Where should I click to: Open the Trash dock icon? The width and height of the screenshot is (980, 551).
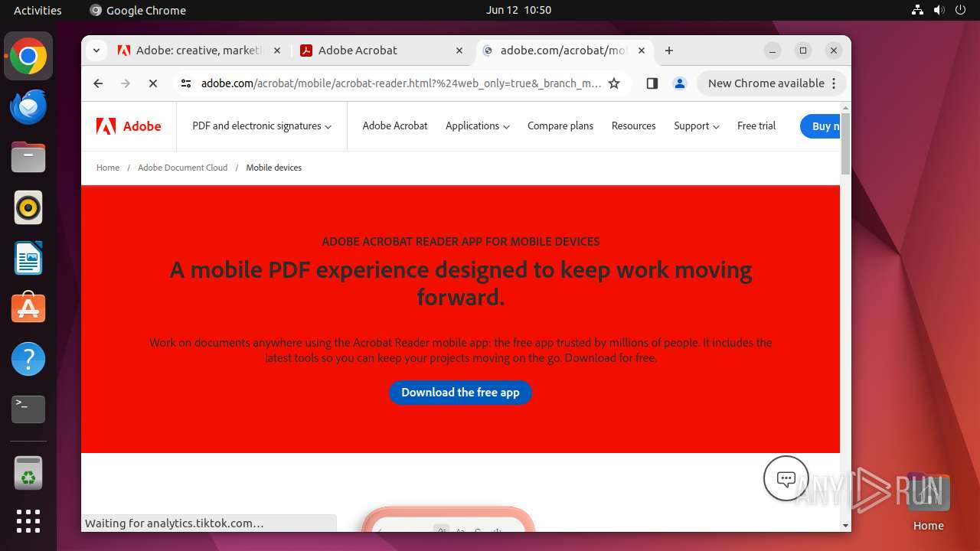click(x=28, y=473)
